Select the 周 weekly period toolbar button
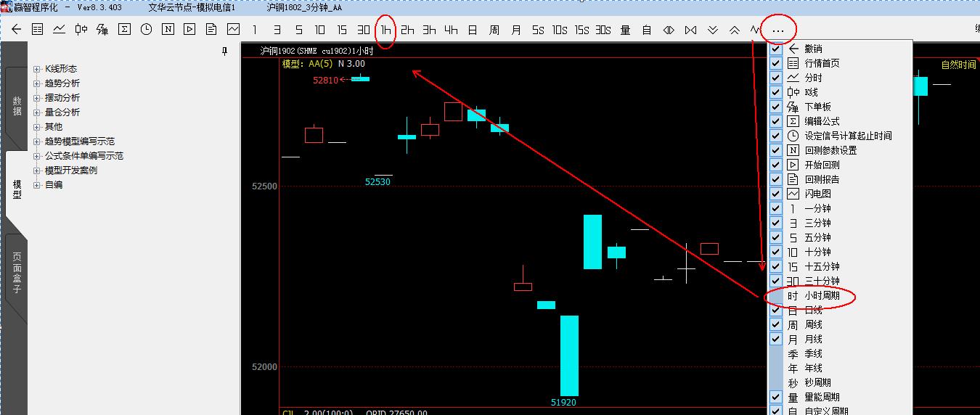 [494, 30]
